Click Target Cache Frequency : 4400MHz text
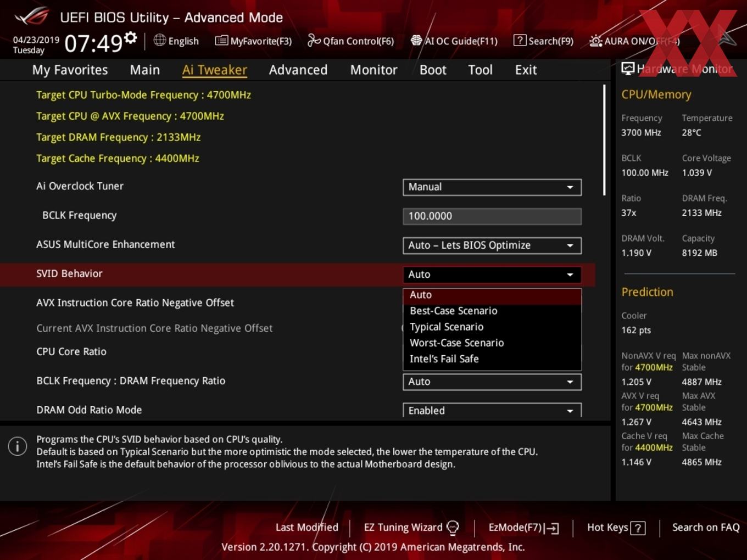The height and width of the screenshot is (560, 747). [118, 158]
